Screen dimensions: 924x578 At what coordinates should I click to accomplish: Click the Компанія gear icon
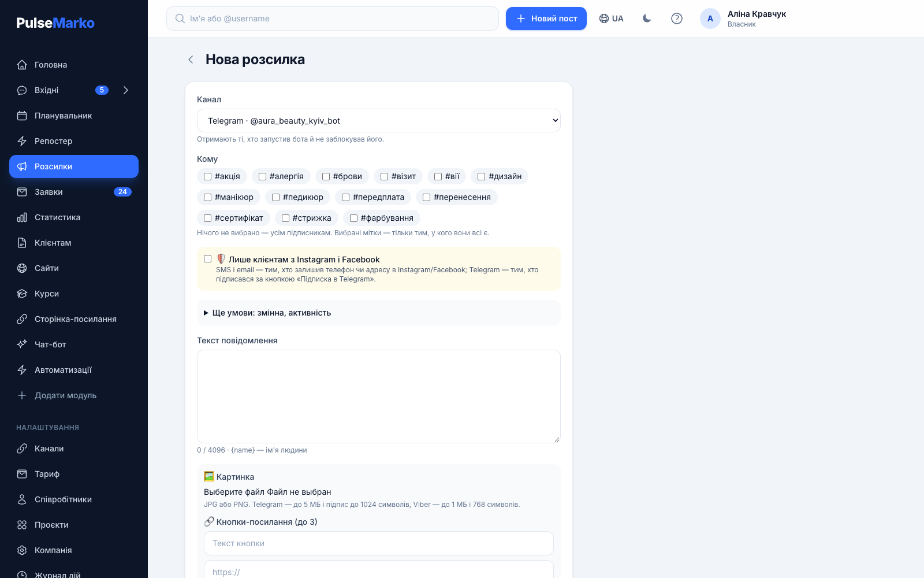22,550
